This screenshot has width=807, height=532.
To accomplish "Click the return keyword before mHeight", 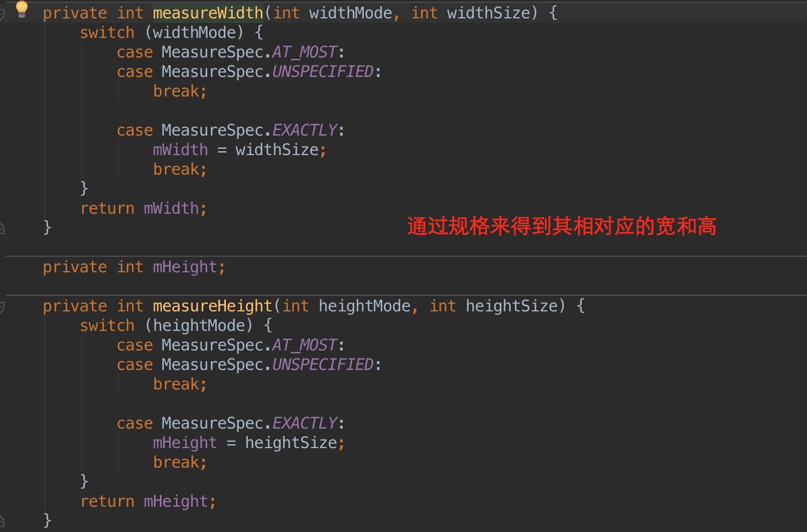I will [x=107, y=502].
